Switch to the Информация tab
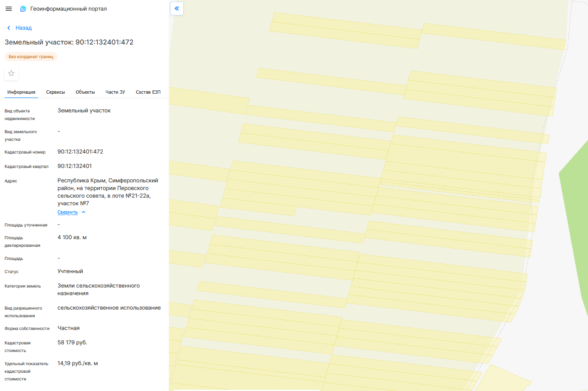 (21, 92)
